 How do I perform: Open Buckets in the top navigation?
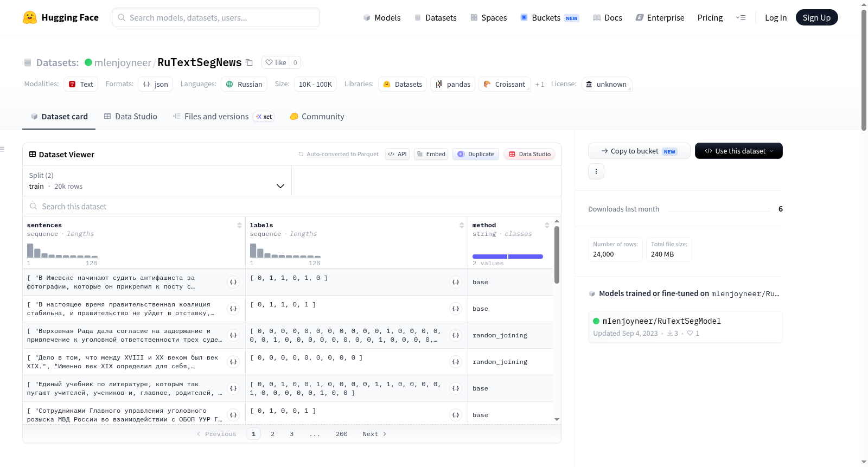550,17
